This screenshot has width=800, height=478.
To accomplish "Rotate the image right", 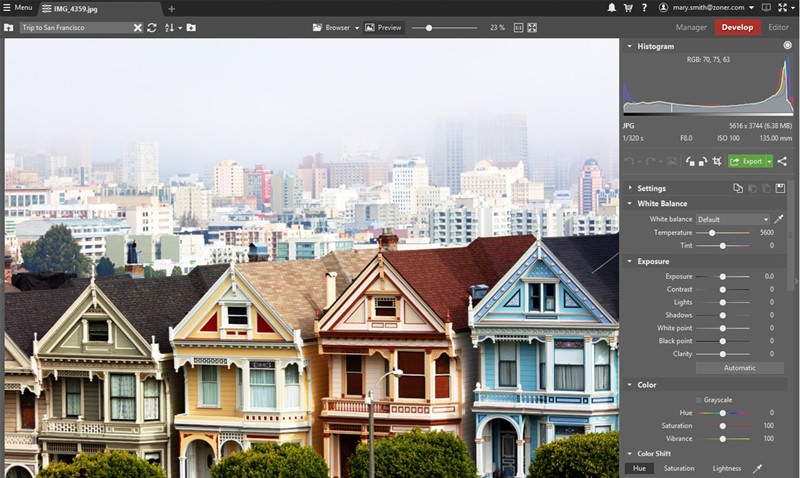I will 703,162.
